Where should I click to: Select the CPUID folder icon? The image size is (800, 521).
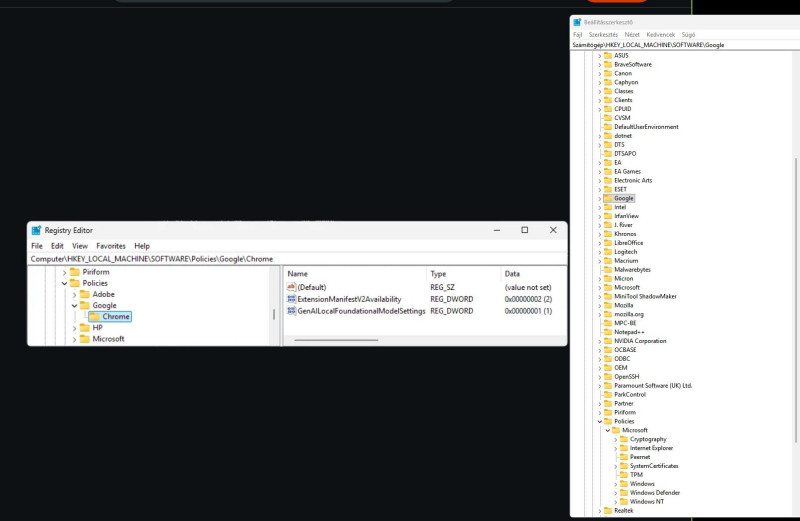pos(608,109)
